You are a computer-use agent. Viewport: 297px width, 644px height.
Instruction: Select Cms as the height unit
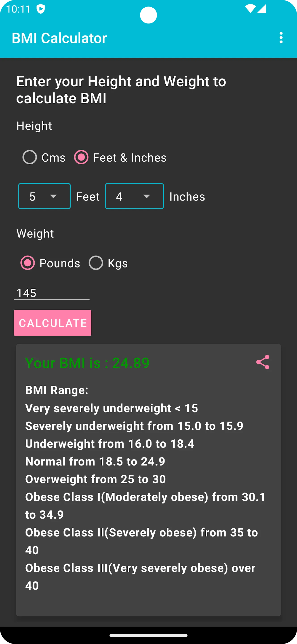coord(30,157)
